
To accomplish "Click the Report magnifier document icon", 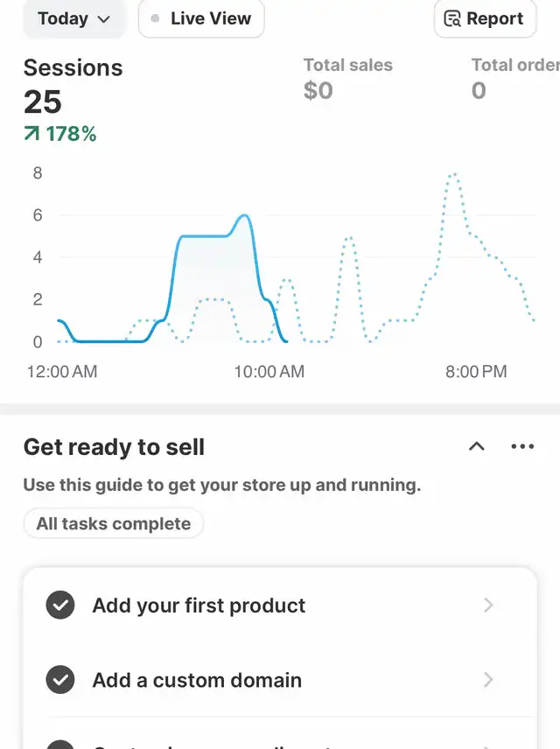I will point(452,18).
